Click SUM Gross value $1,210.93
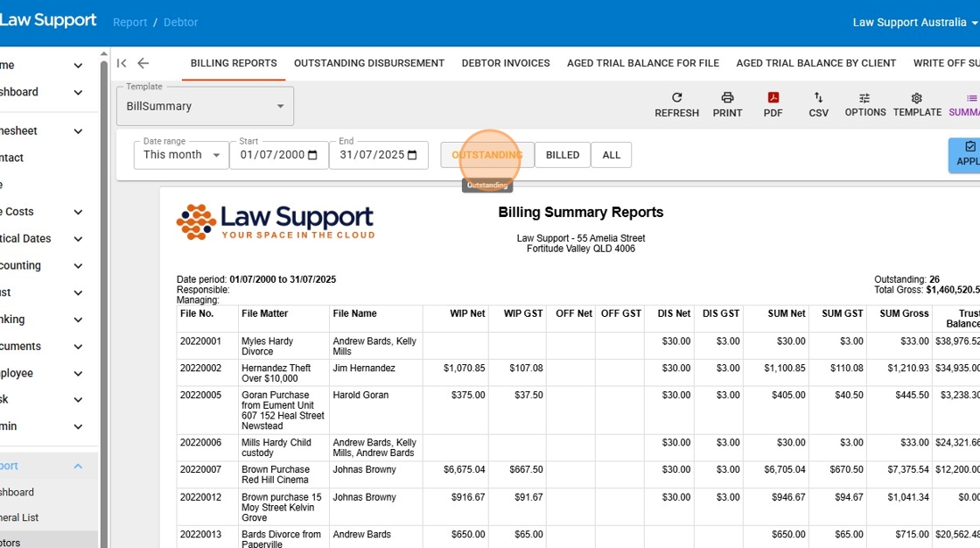The width and height of the screenshot is (980, 548). click(x=908, y=368)
